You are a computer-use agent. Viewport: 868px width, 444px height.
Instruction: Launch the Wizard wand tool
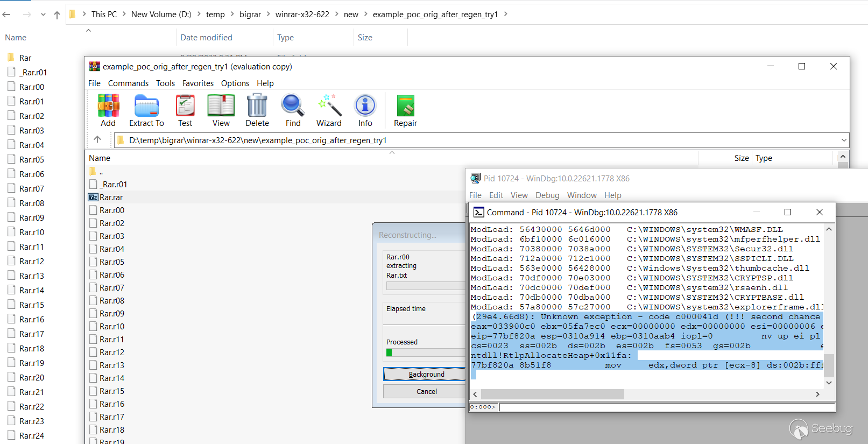click(x=329, y=106)
